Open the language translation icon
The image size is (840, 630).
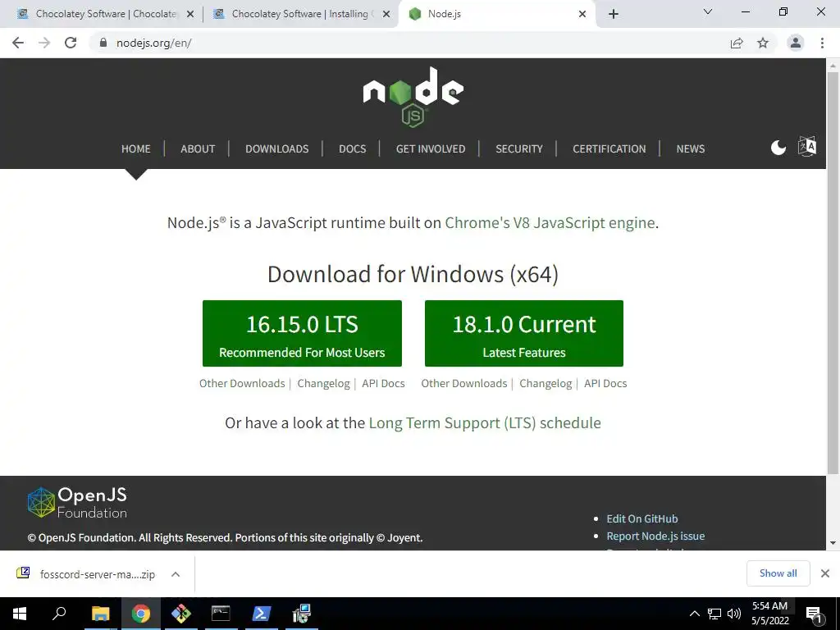coord(807,146)
